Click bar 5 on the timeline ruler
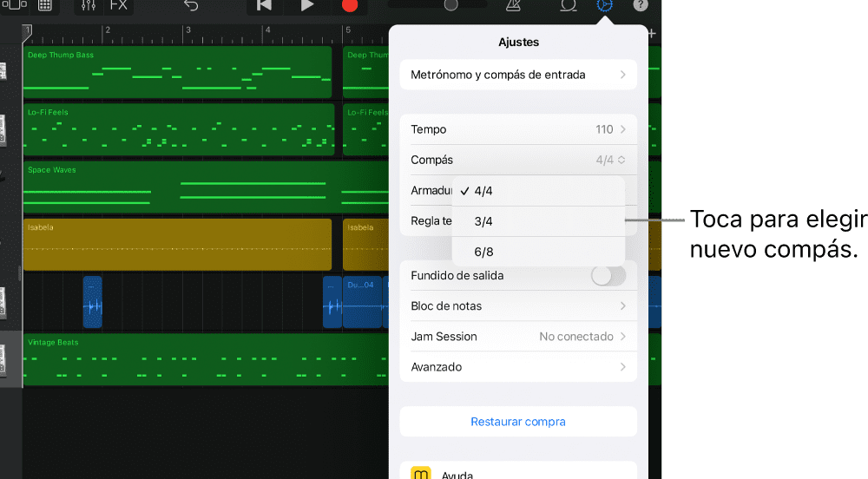 click(x=348, y=30)
